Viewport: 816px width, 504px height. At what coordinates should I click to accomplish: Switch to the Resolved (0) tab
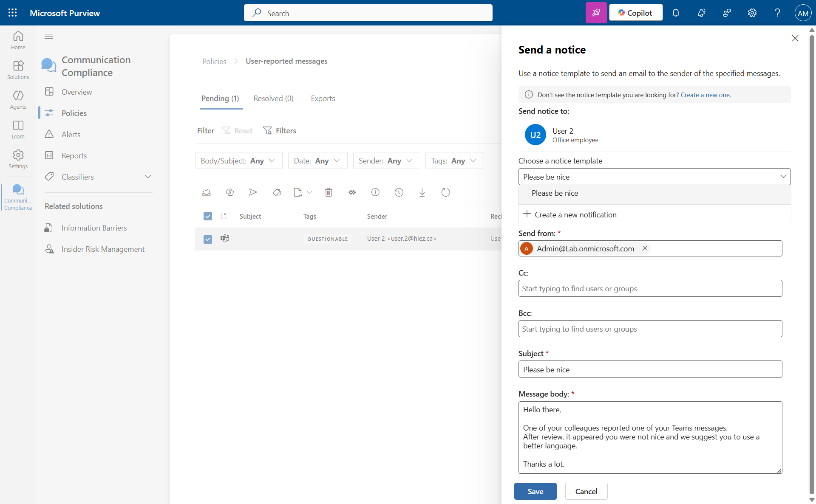(273, 99)
